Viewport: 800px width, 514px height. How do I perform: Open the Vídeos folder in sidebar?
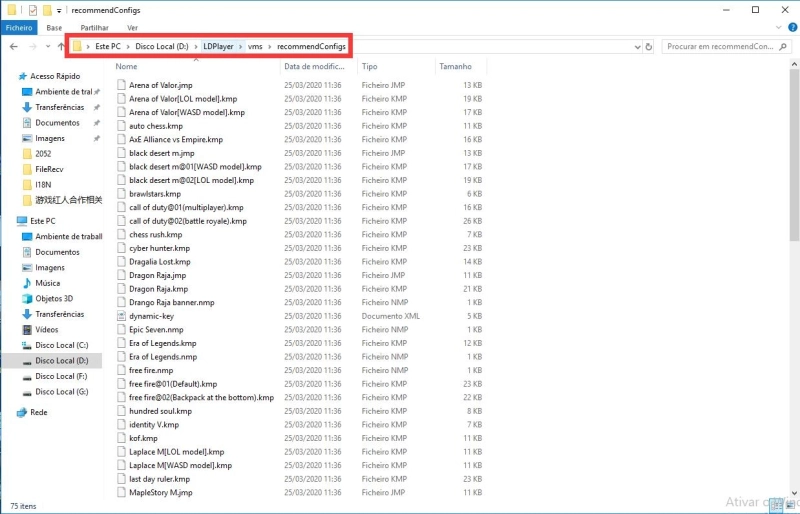click(46, 329)
